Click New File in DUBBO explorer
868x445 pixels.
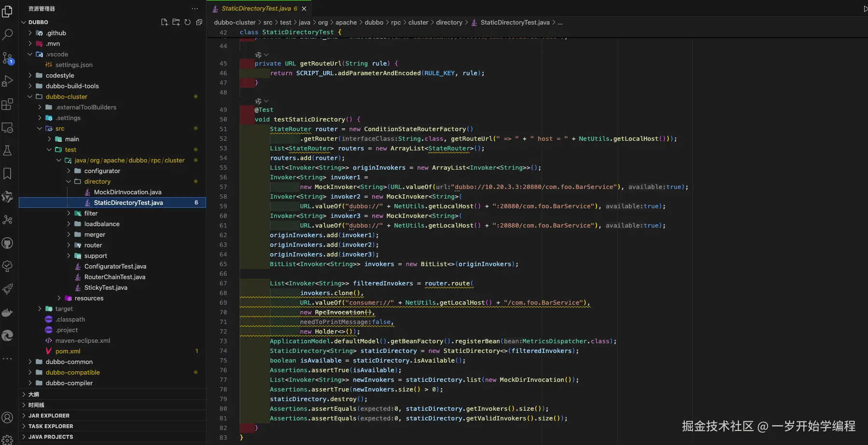[164, 22]
